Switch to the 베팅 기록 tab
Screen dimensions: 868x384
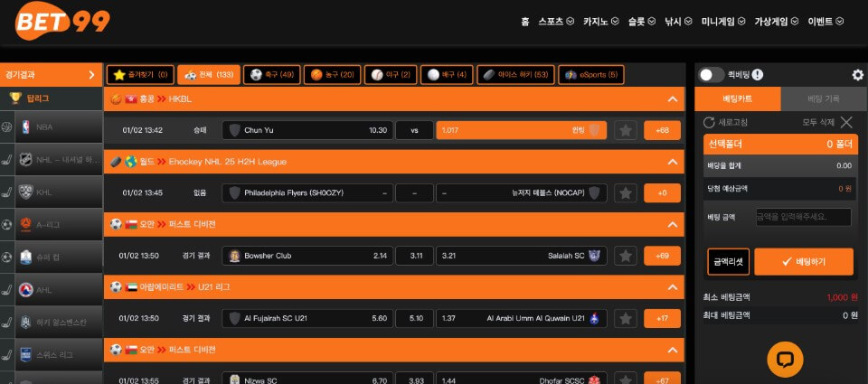[x=823, y=99]
